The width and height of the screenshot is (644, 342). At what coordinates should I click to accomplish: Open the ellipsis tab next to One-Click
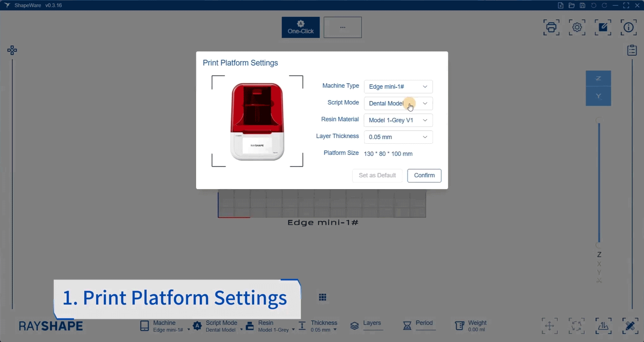[x=342, y=27]
